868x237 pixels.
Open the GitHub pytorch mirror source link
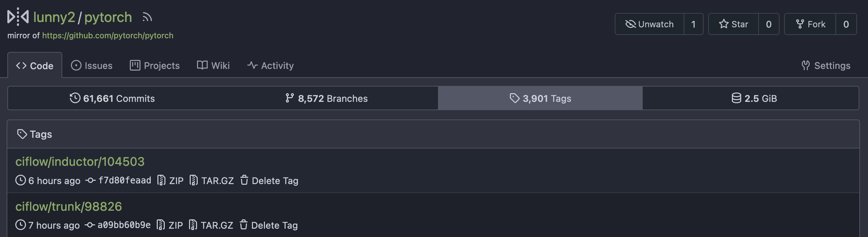[x=108, y=35]
